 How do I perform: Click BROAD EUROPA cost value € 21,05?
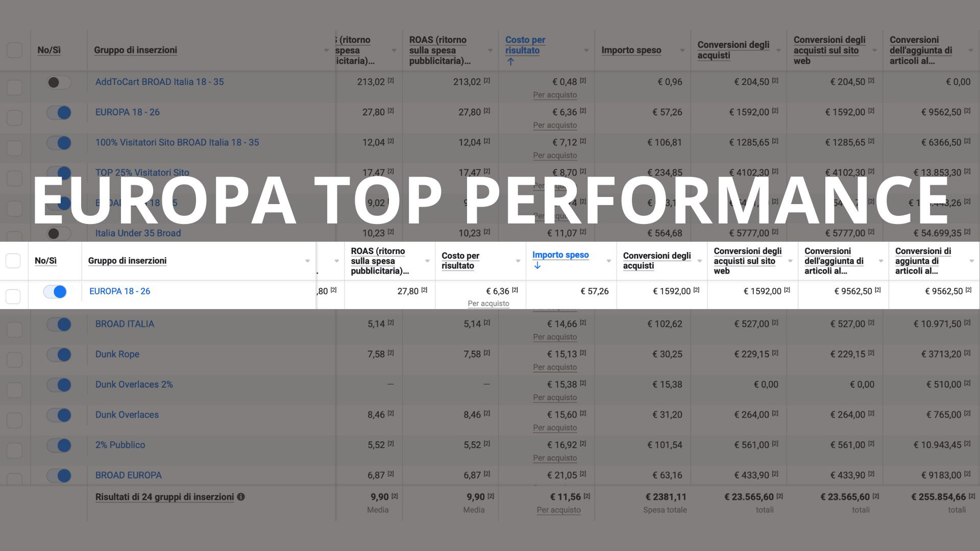point(562,475)
